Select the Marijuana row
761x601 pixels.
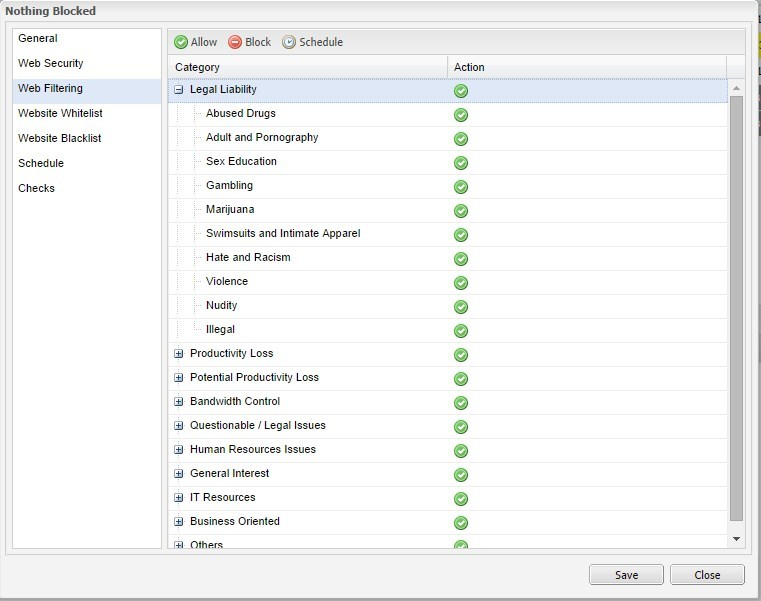click(448, 211)
